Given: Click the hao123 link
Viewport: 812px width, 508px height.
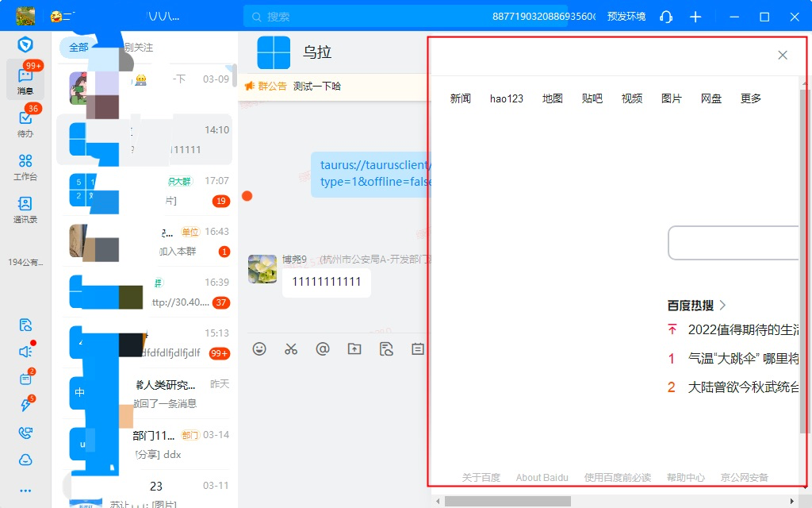Looking at the screenshot, I should point(507,98).
